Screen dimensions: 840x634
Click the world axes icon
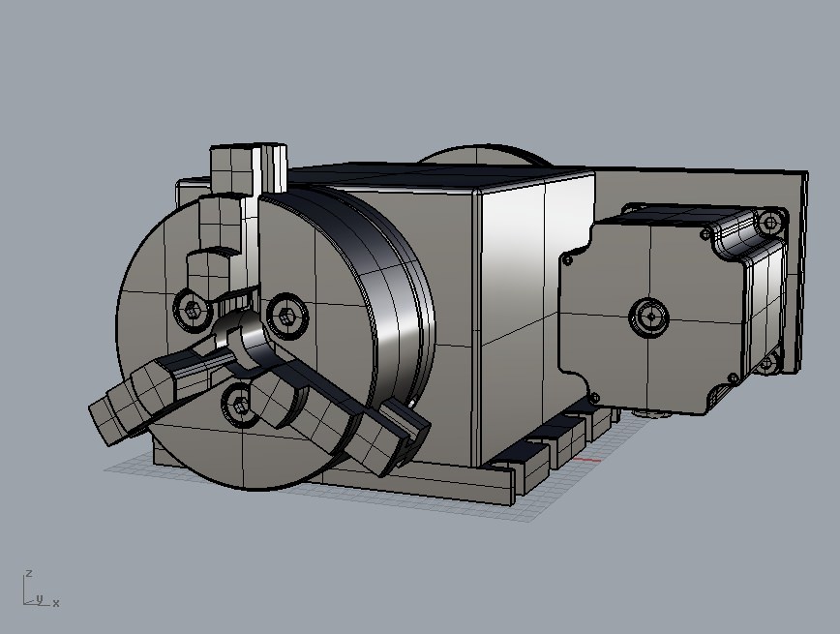[41, 589]
